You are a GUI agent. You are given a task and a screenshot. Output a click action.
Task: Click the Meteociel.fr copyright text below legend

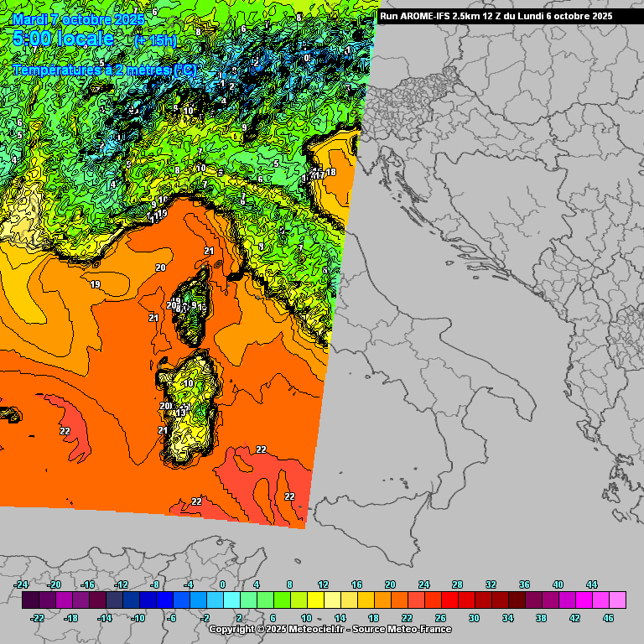coord(330,629)
